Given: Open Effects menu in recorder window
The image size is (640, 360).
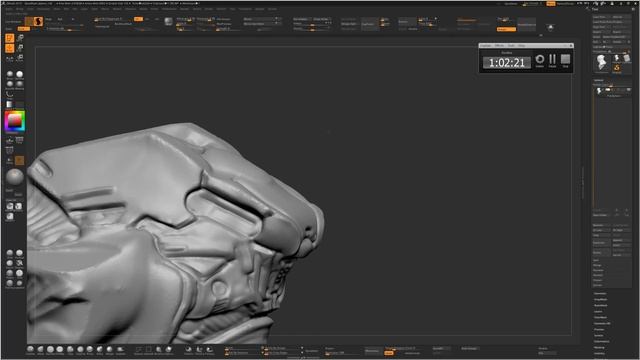Looking at the screenshot, I should pyautogui.click(x=499, y=45).
